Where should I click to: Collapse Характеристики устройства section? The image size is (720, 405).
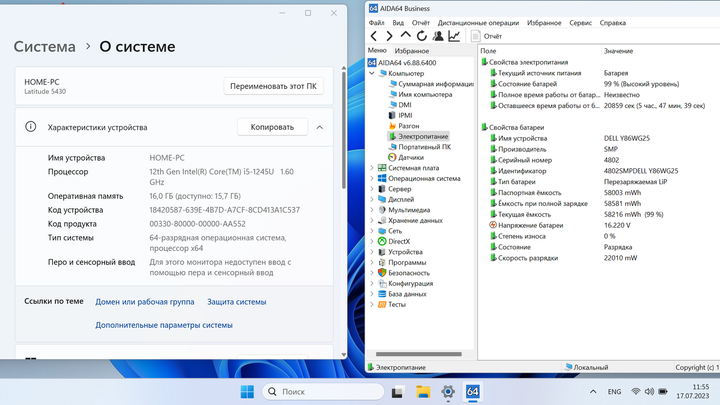320,127
